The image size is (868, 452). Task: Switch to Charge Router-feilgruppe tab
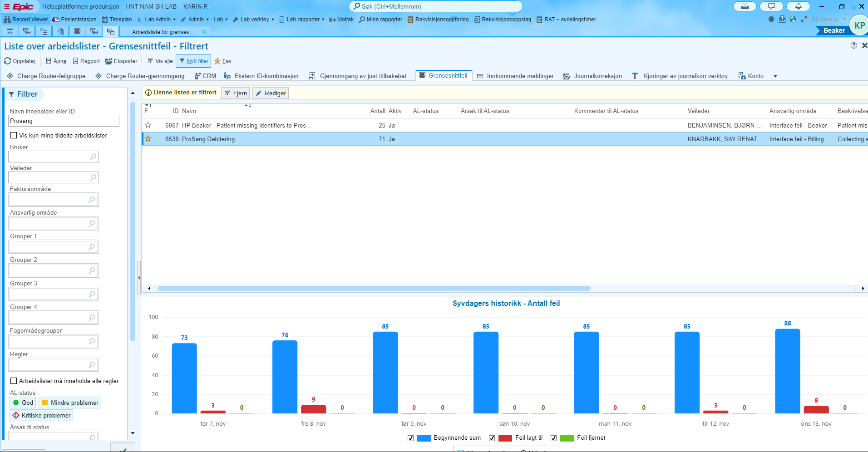tap(46, 76)
